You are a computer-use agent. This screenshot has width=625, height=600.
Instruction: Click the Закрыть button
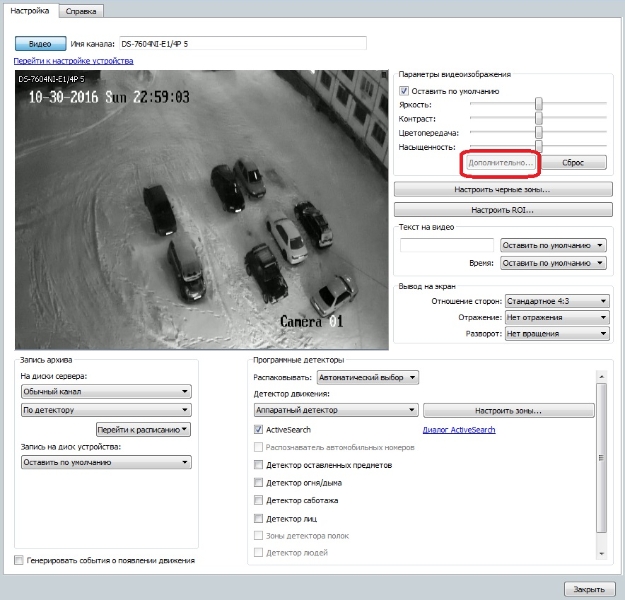coord(589,589)
